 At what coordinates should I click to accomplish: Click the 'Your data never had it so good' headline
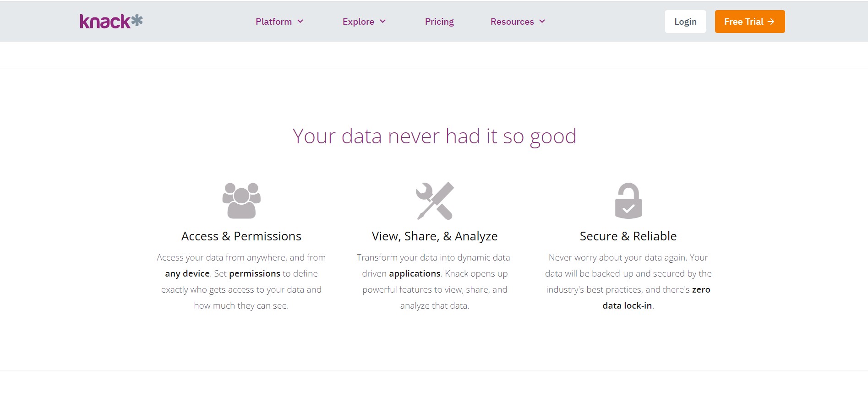coord(434,136)
